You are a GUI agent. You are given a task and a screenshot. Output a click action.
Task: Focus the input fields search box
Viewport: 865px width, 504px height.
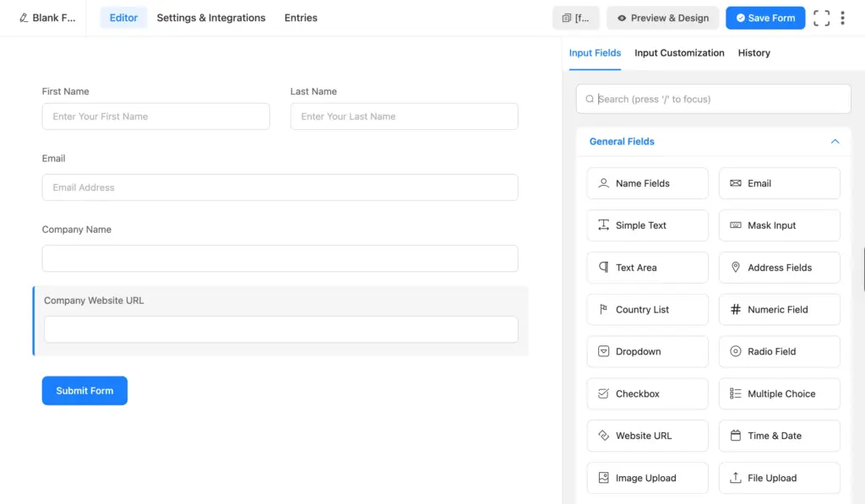(713, 100)
